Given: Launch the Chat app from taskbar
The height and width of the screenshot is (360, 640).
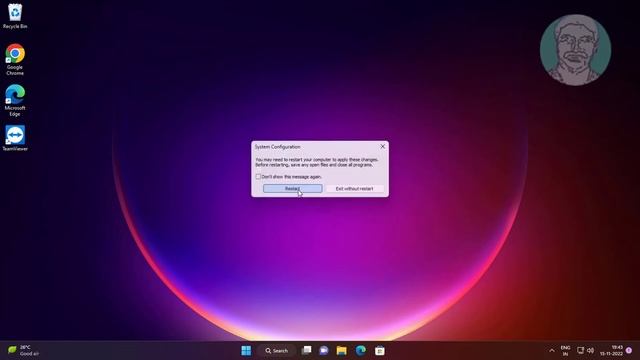Looking at the screenshot, I should tap(324, 351).
